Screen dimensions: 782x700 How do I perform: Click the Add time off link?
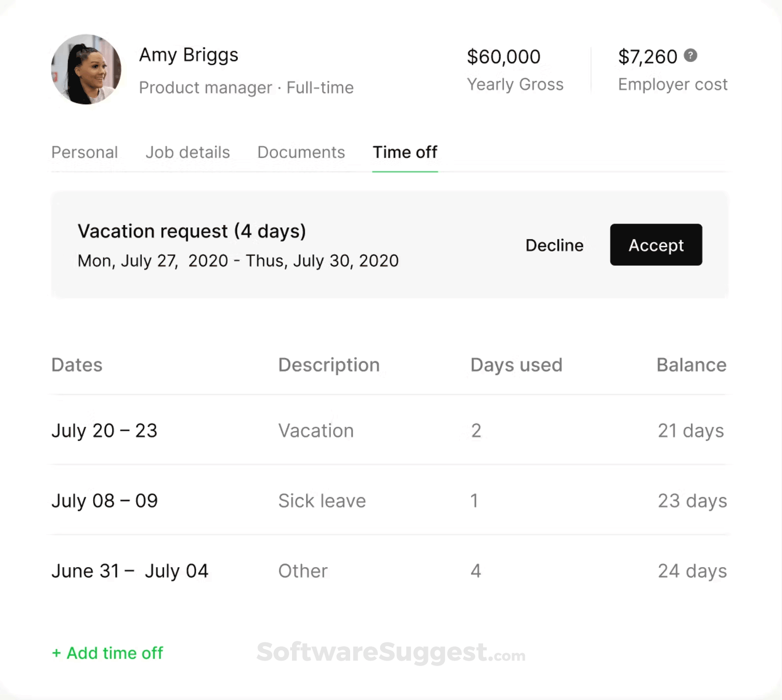(107, 653)
